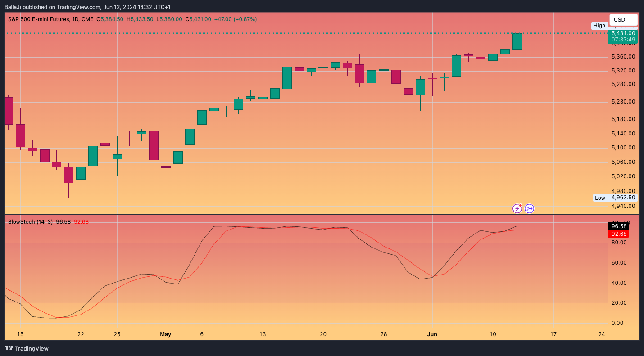Click the black 96.58 scale tag
The height and width of the screenshot is (356, 644).
click(x=618, y=226)
